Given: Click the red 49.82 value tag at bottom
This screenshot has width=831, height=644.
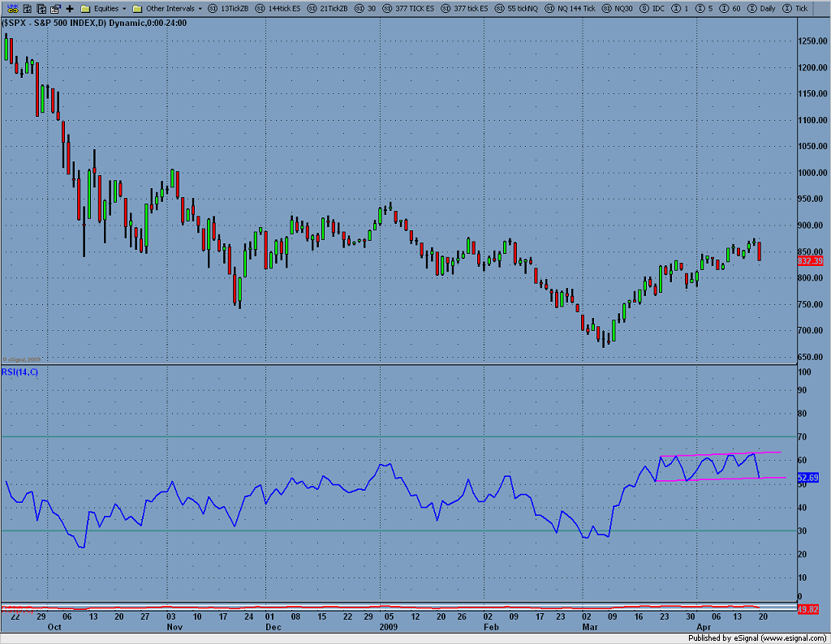Looking at the screenshot, I should point(808,610).
